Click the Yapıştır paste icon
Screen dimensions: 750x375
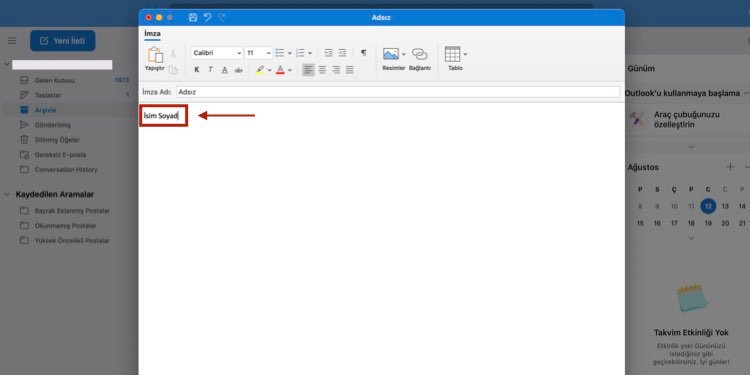pos(155,55)
